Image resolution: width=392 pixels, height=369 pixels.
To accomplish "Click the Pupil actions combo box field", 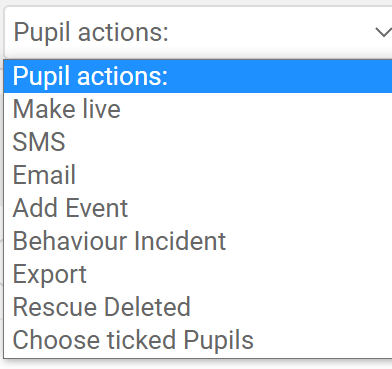I will click(x=198, y=32).
